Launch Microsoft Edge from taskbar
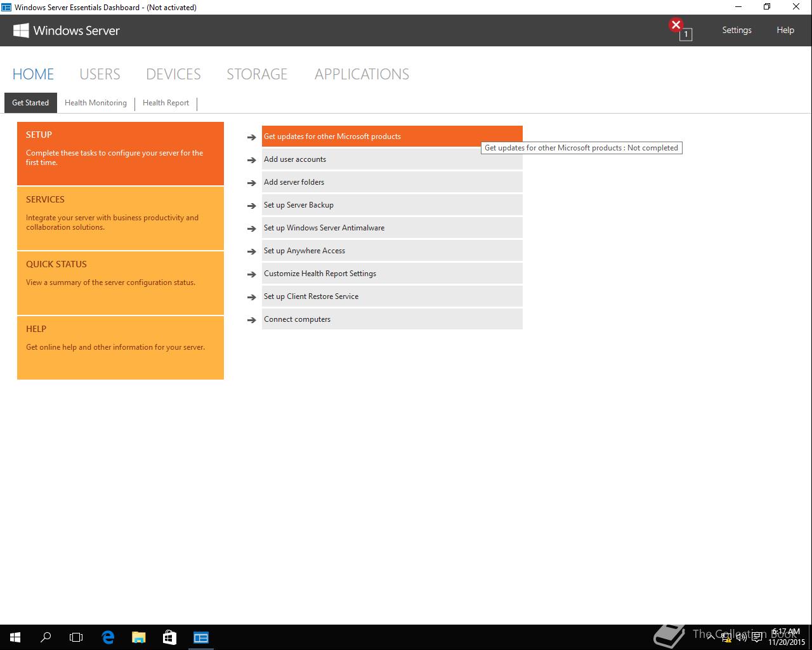The height and width of the screenshot is (650, 812). tap(108, 637)
